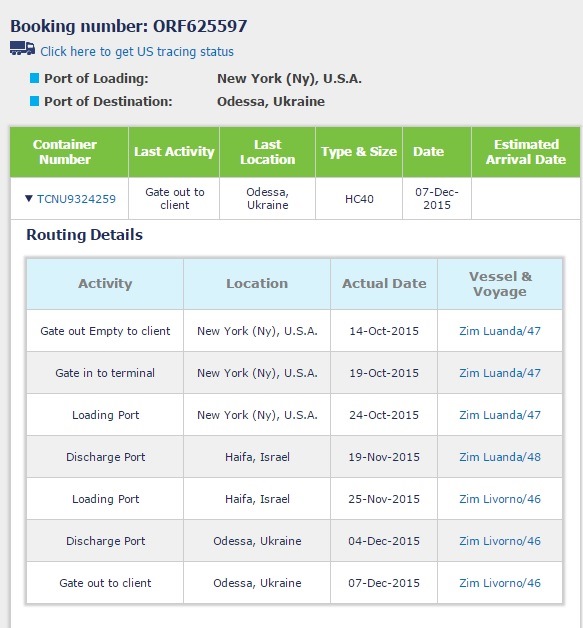This screenshot has height=628, width=583.
Task: Open the Zim Luanda/48 vessel link
Action: [500, 457]
